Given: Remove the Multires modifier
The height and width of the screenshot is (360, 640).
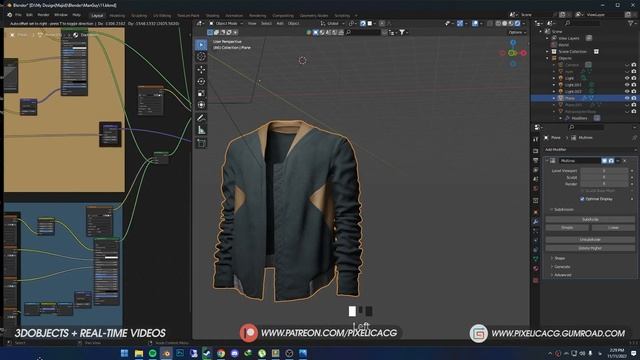Looking at the screenshot, I should [x=624, y=161].
